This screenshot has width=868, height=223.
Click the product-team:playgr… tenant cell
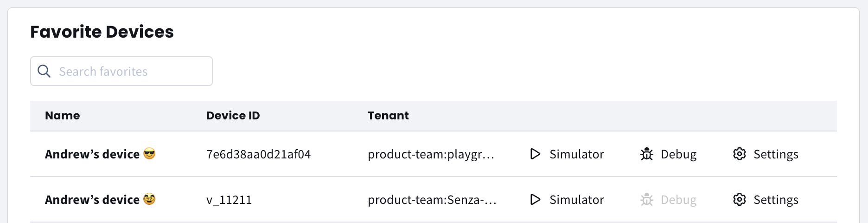click(431, 154)
